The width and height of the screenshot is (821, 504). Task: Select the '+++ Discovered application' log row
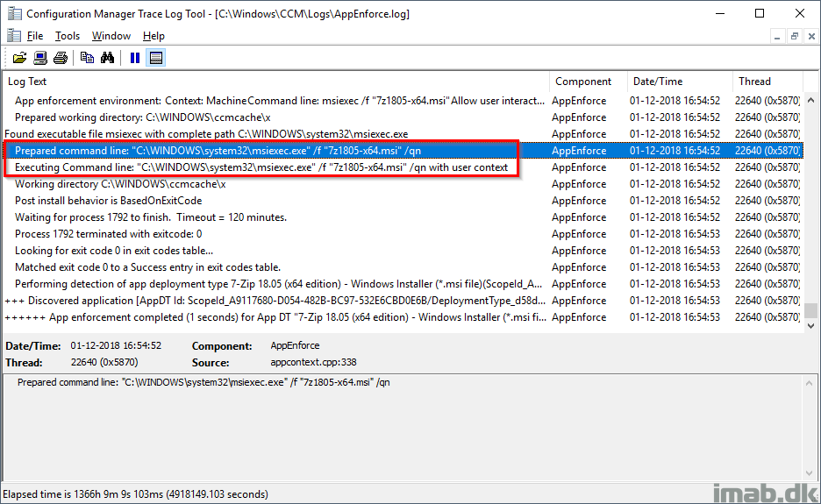[x=403, y=301]
